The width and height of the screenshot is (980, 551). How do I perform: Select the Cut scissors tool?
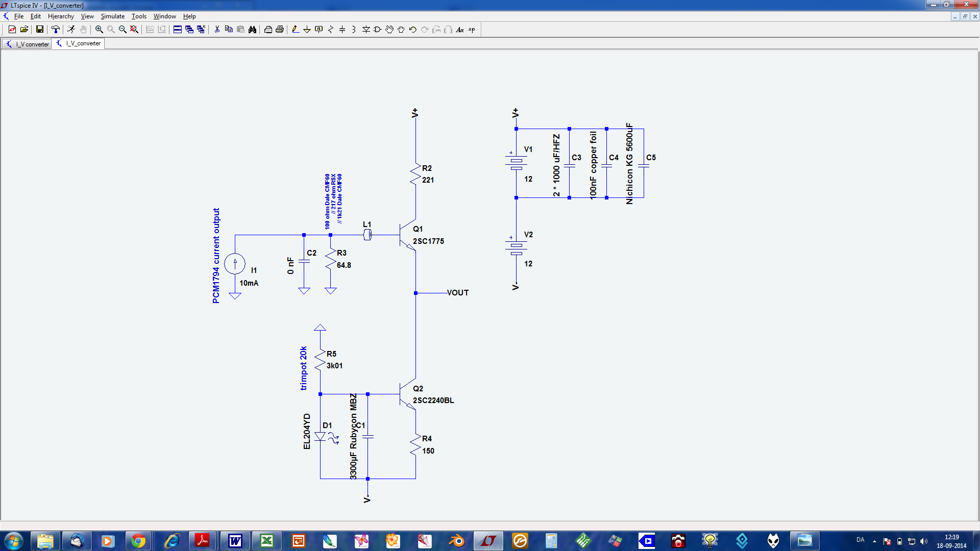tap(217, 30)
